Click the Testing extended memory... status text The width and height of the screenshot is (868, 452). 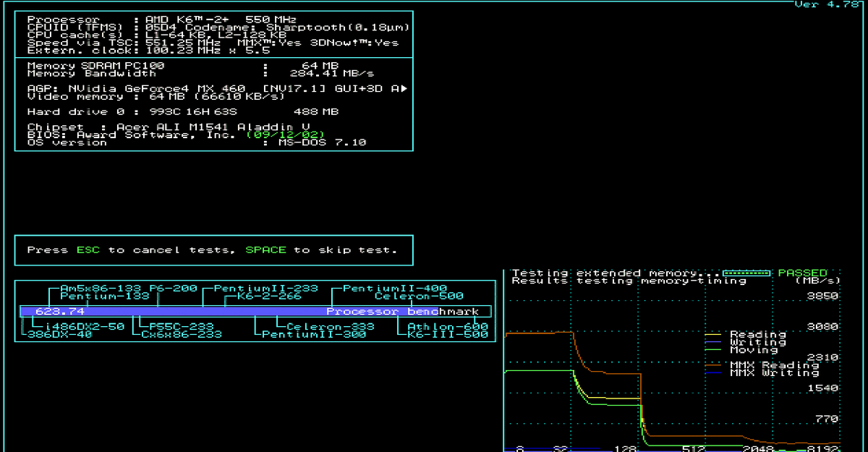click(616, 273)
